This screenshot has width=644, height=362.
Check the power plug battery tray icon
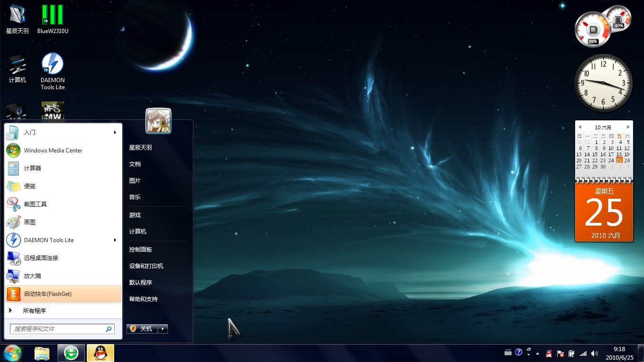coord(572,353)
